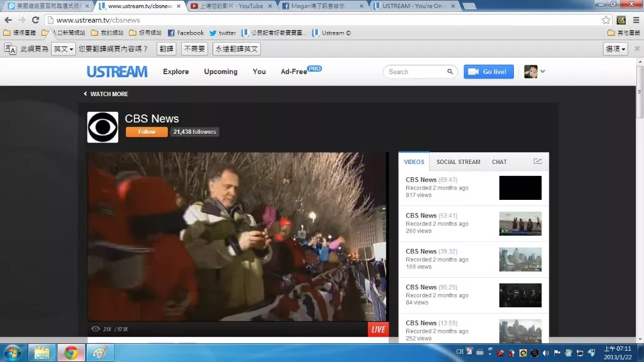The image size is (644, 362).
Task: Click the red LIVE badge
Action: 378,329
